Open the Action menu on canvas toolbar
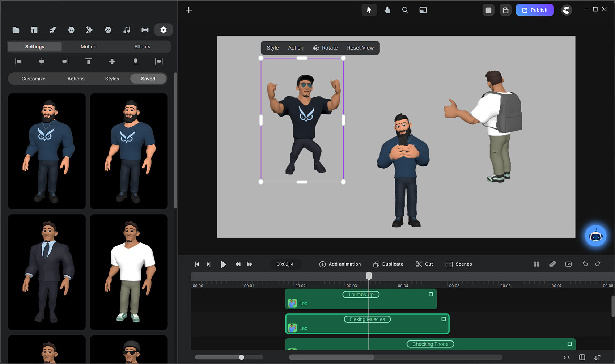 [x=296, y=48]
